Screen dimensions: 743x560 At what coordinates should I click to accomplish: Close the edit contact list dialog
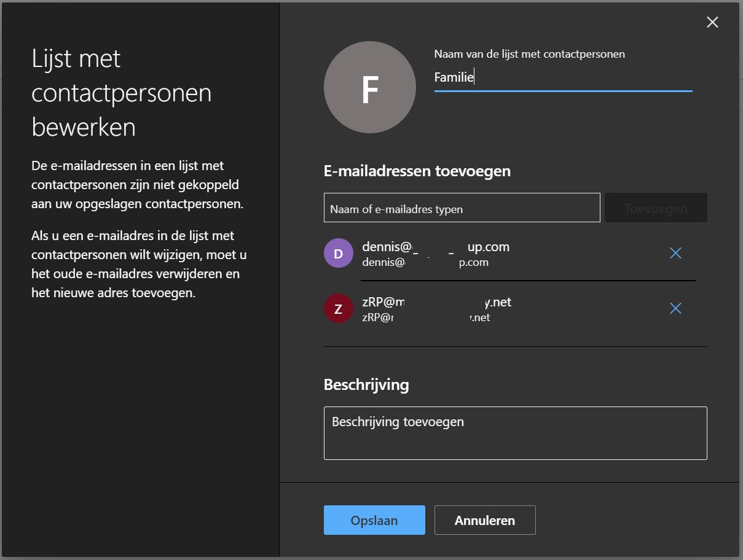(x=712, y=23)
